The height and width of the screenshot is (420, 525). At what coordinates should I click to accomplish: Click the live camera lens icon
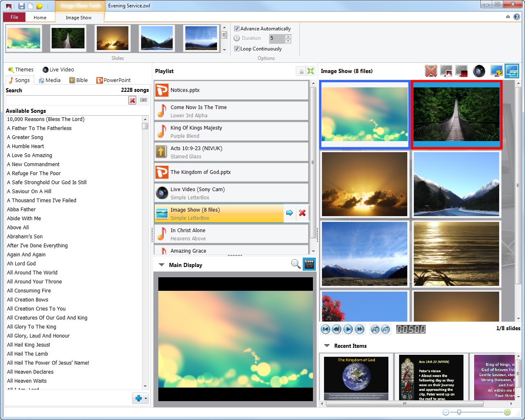click(x=479, y=71)
